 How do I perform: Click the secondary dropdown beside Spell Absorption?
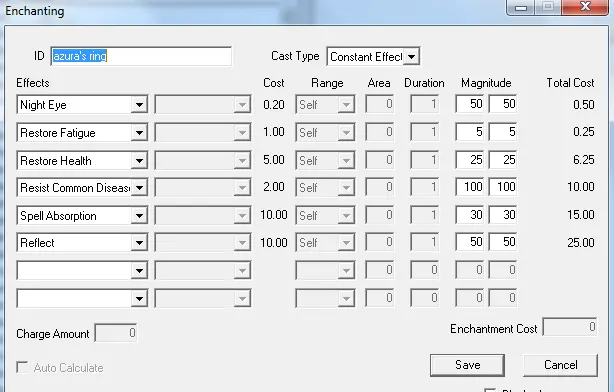click(x=202, y=216)
